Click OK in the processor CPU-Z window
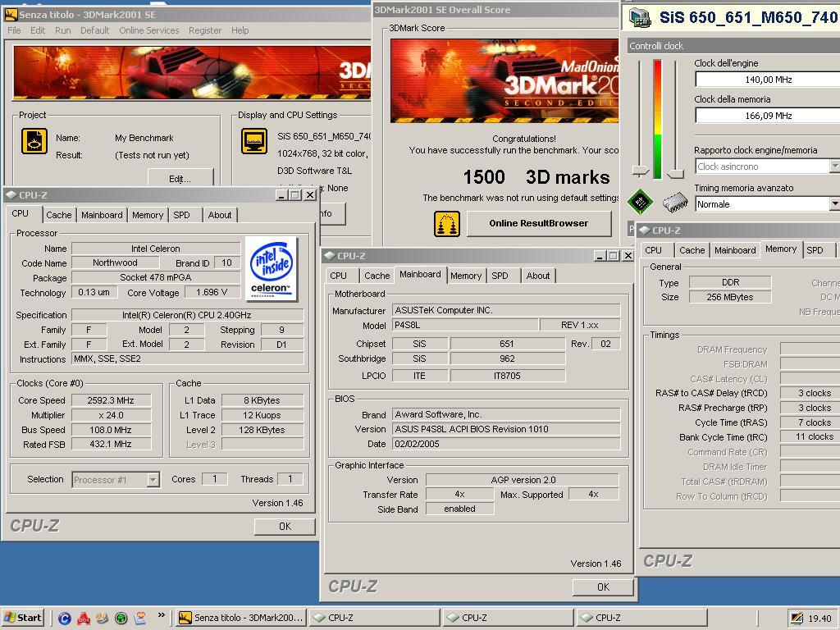 (285, 527)
